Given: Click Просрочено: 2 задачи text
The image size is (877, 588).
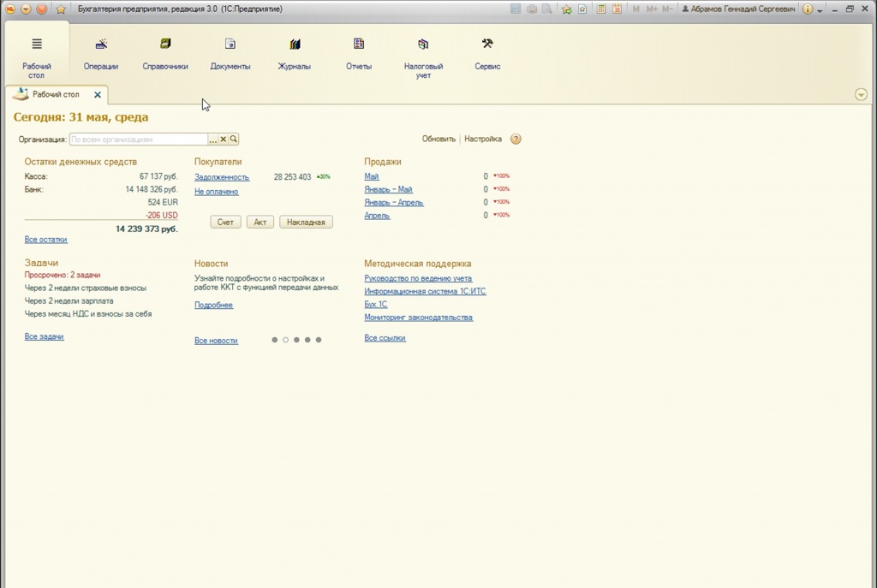Looking at the screenshot, I should (63, 275).
